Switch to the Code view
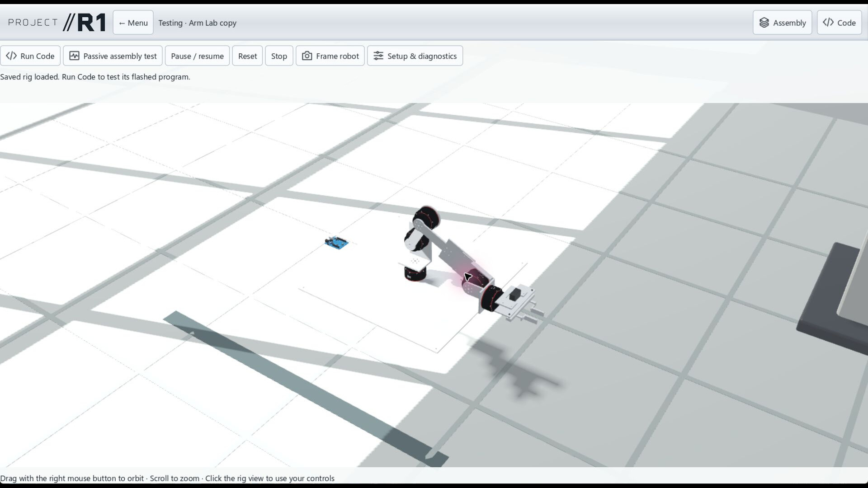 tap(840, 23)
